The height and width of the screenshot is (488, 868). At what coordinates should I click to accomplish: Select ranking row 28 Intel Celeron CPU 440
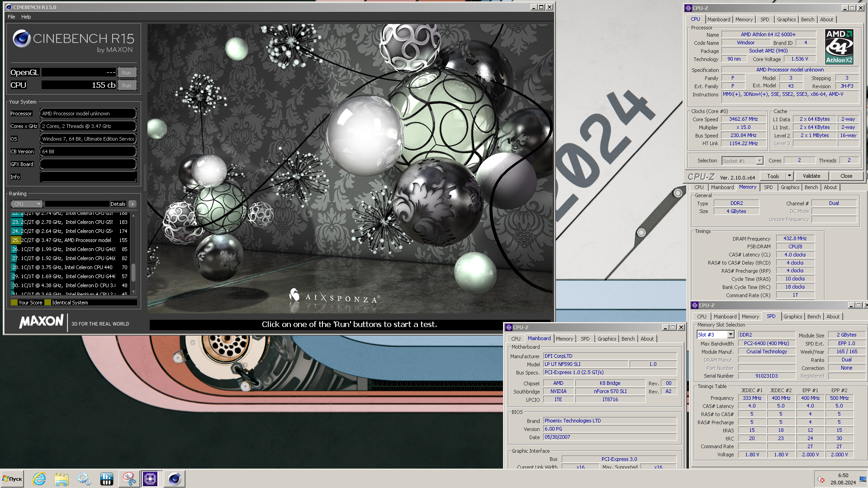pyautogui.click(x=70, y=267)
